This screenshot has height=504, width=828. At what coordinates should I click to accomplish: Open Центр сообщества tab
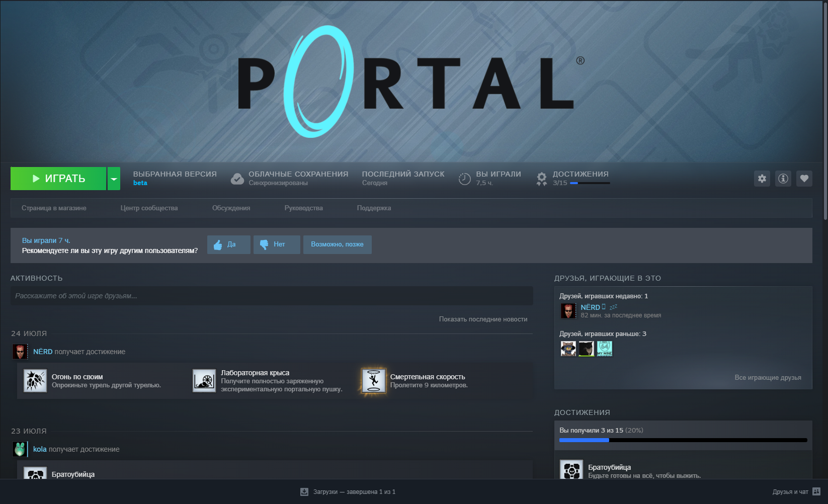pyautogui.click(x=149, y=208)
